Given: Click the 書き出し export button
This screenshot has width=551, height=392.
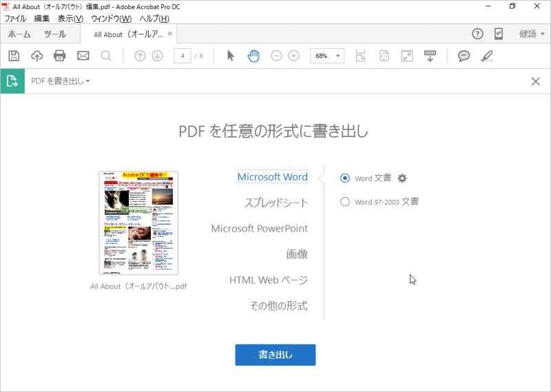Looking at the screenshot, I should pos(275,355).
